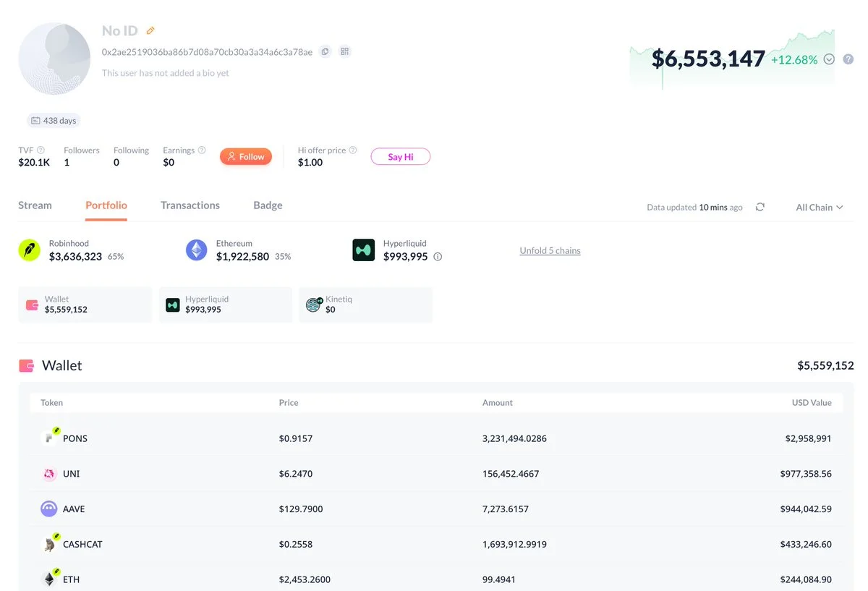Click the USD Value column header

pyautogui.click(x=812, y=403)
